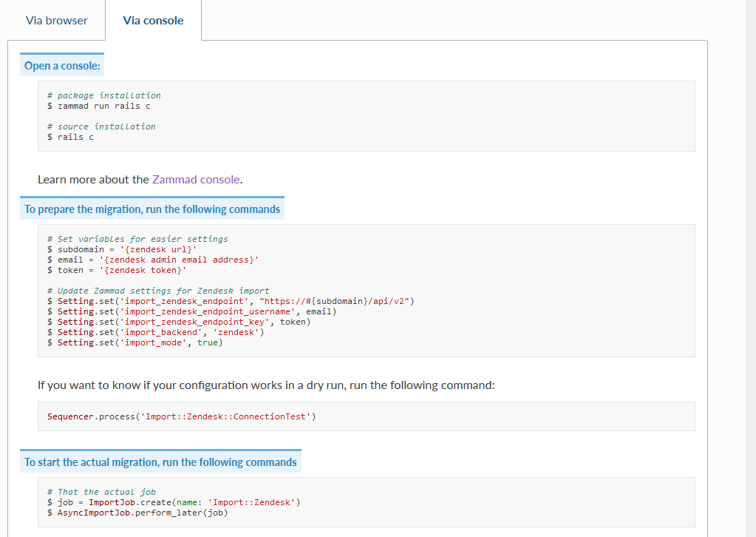
Task: Click the "# That the actual job" comment
Action: [x=101, y=492]
